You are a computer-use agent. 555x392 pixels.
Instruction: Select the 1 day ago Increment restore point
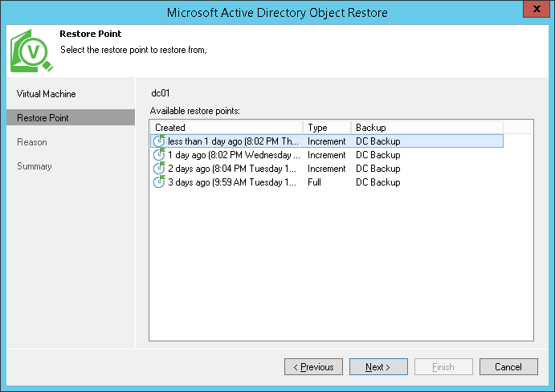pyautogui.click(x=235, y=155)
